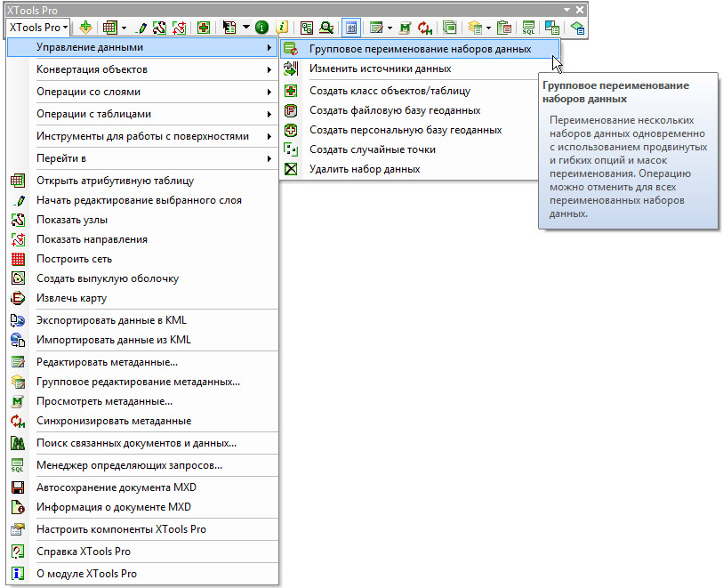723x588 pixels.
Task: Click the cursor-with-list selection toolbar icon
Action: pyautogui.click(x=229, y=28)
